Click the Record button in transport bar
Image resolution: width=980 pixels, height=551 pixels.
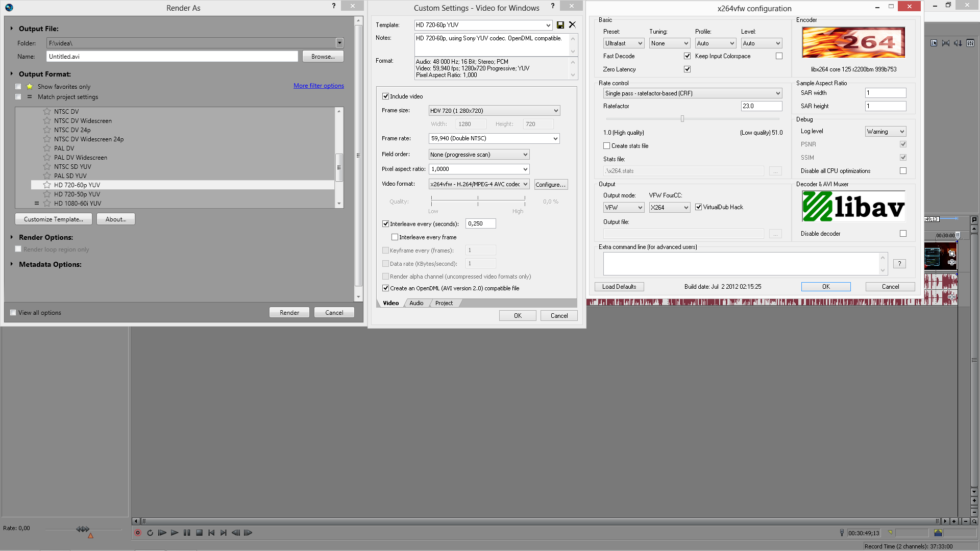138,533
